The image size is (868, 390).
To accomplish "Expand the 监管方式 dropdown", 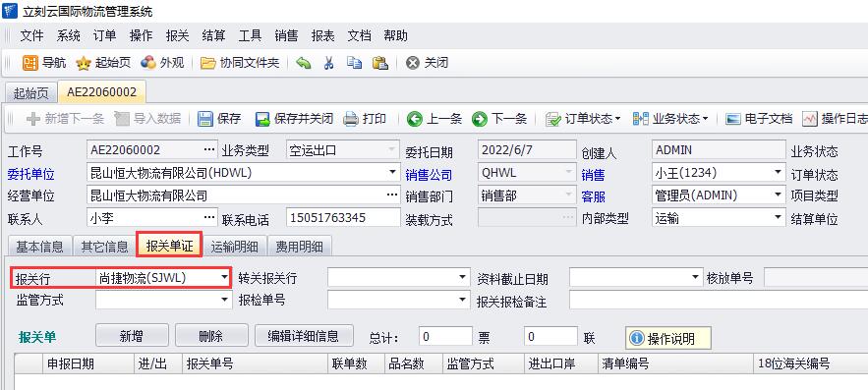I will [225, 300].
